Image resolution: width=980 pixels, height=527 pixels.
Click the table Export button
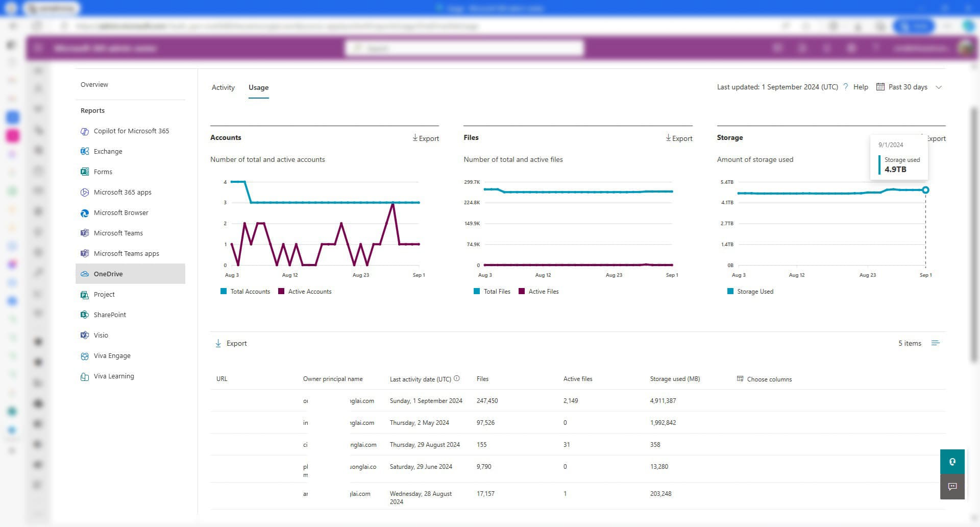(231, 343)
